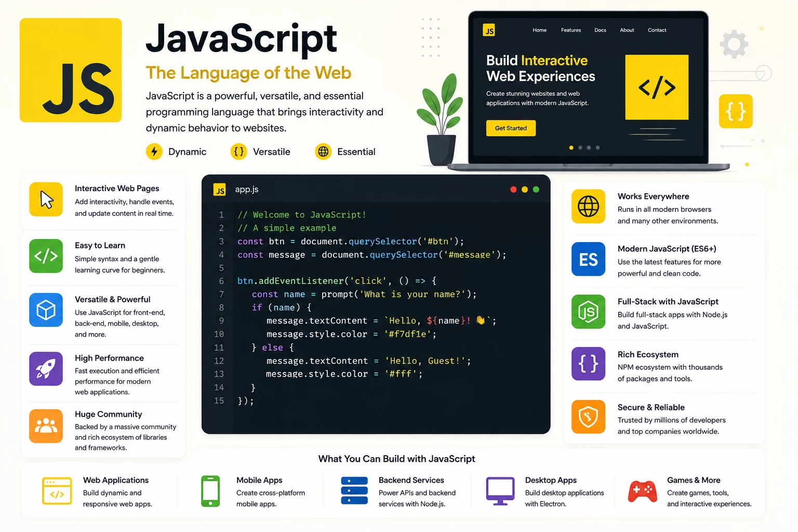Image resolution: width=798 pixels, height=532 pixels.
Task: Select the second carousel dot on laptop
Action: (x=580, y=148)
